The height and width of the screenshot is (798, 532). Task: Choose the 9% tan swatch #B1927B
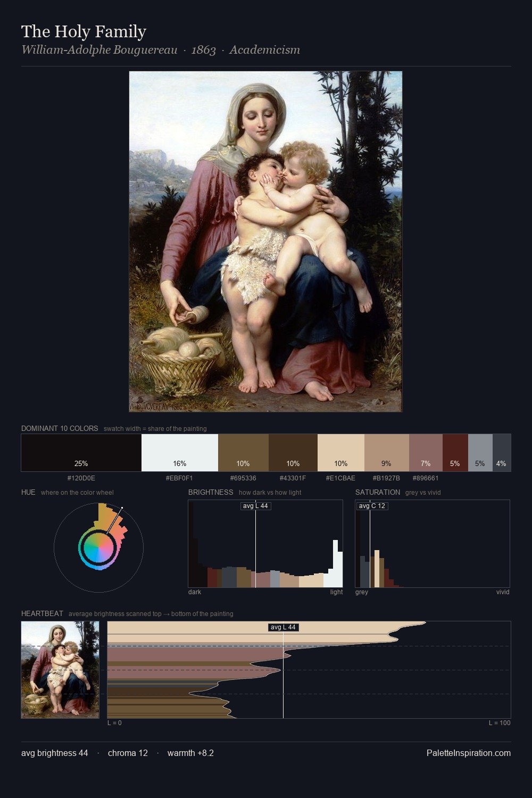(x=387, y=453)
